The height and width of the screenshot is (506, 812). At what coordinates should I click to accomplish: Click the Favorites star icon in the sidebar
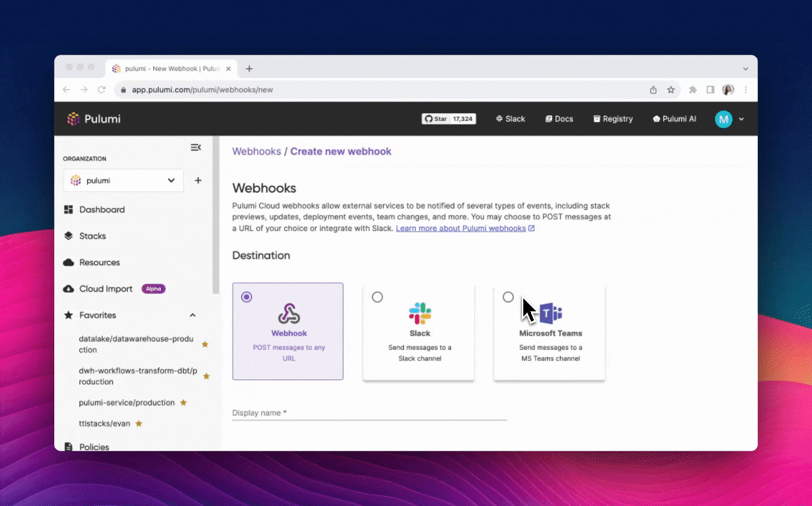[x=68, y=315]
